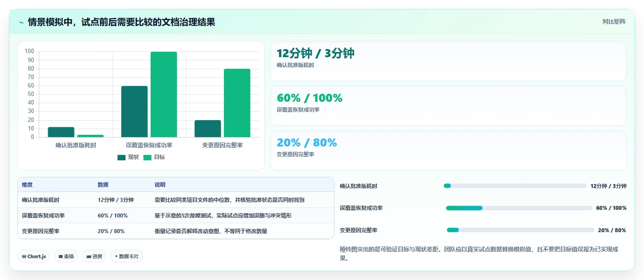Screen dimensions: 644x280
Task: Select the 进度 tag chip
Action: click(x=94, y=256)
